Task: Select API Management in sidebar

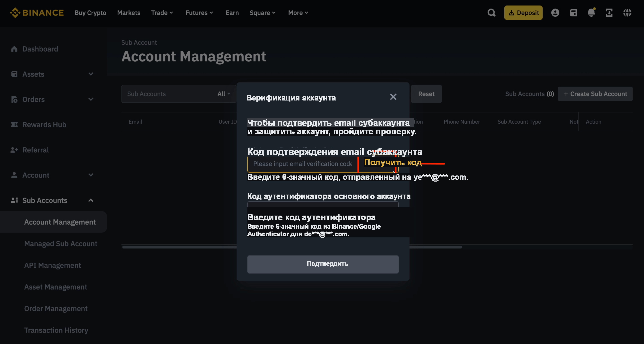Action: point(53,265)
